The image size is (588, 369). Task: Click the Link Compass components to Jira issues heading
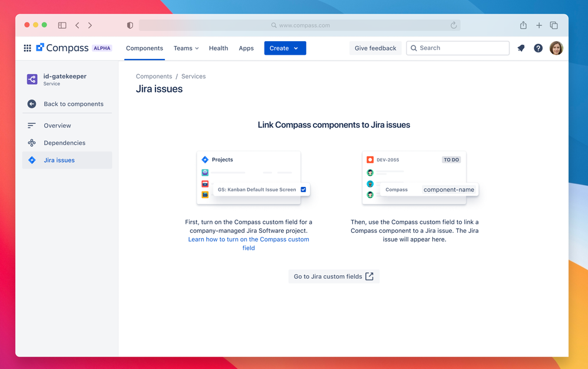coord(333,125)
